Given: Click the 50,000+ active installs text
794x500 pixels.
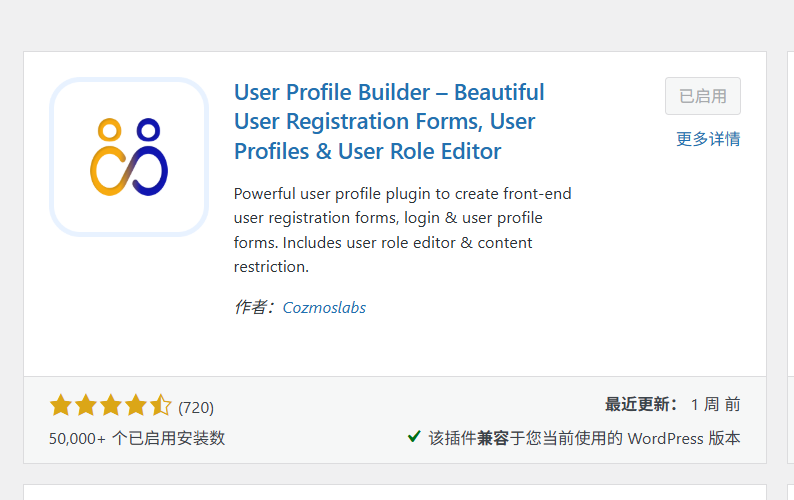Looking at the screenshot, I should 137,438.
